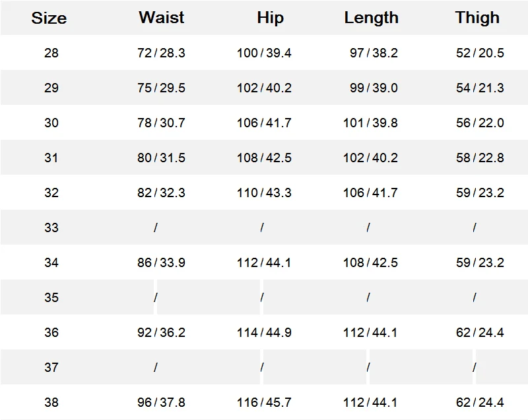Screen dimensions: 528x420
Task: Click the Size column header
Action: pyautogui.click(x=49, y=18)
